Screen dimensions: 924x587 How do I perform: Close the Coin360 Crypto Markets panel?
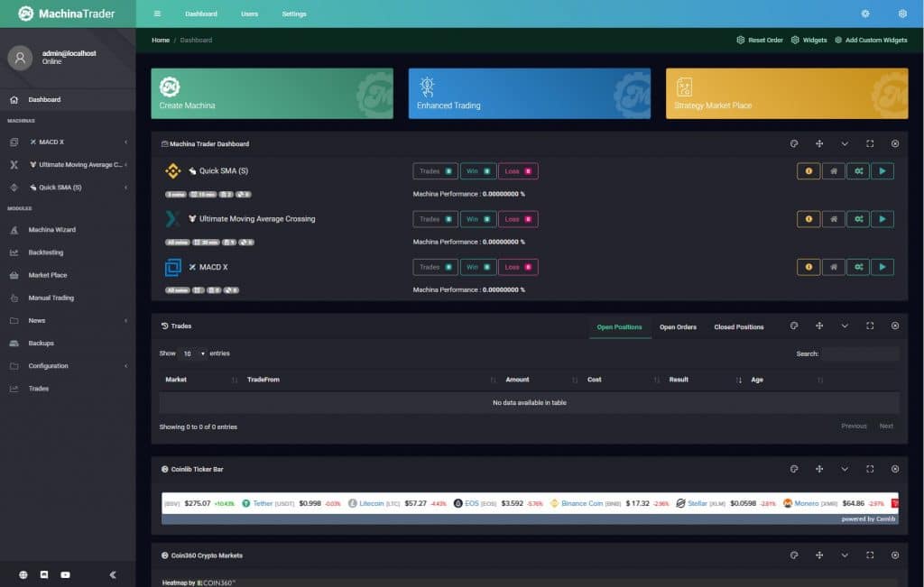click(x=895, y=555)
